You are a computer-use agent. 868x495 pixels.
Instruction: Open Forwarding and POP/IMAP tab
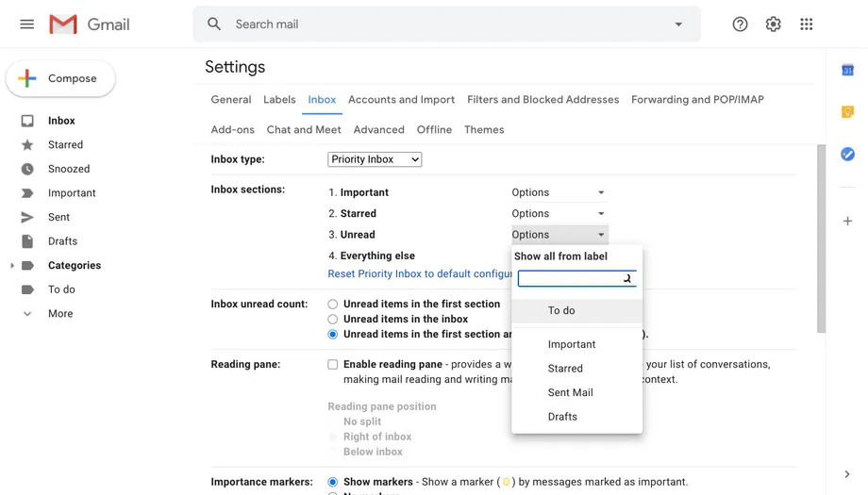coord(697,100)
